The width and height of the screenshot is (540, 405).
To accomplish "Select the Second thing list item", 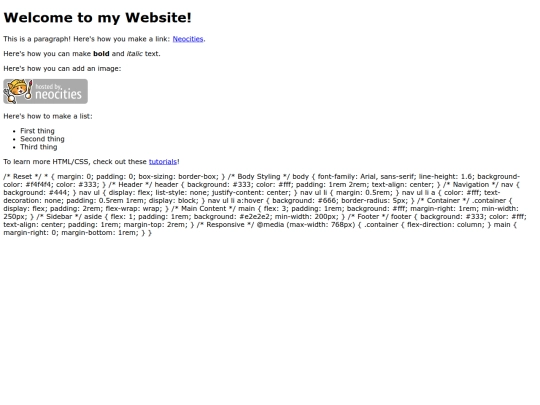I will (42, 139).
